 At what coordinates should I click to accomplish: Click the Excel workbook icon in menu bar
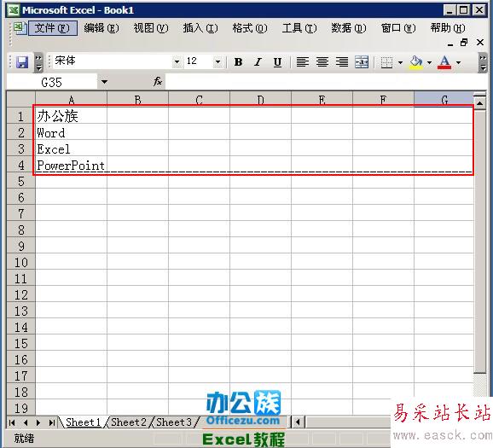tap(20, 28)
